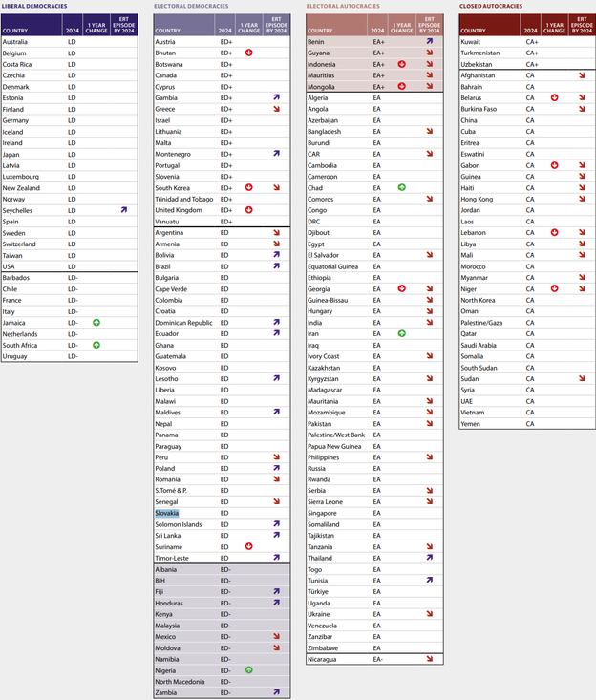Select the highlighted Slovakia country name
The width and height of the screenshot is (596, 700).
pyautogui.click(x=167, y=513)
